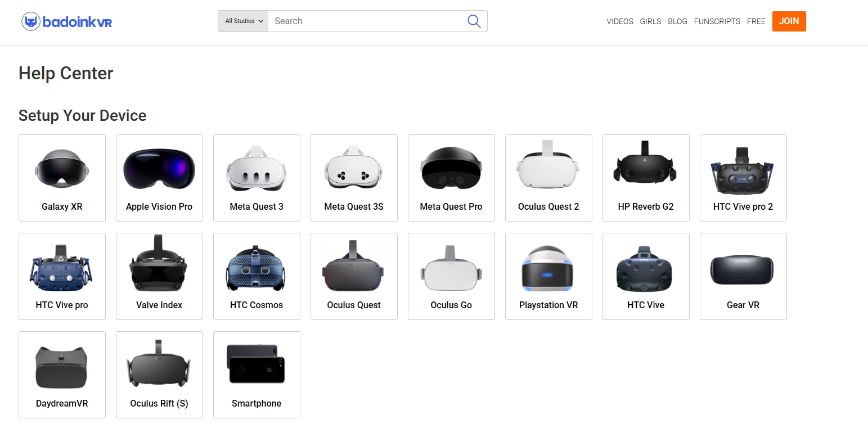Click the All Studios chevron arrow
This screenshot has height=424, width=868.
point(262,21)
